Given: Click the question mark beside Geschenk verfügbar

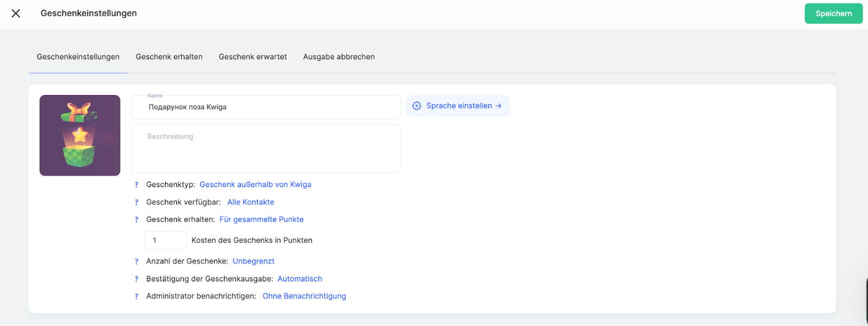Looking at the screenshot, I should (x=137, y=203).
